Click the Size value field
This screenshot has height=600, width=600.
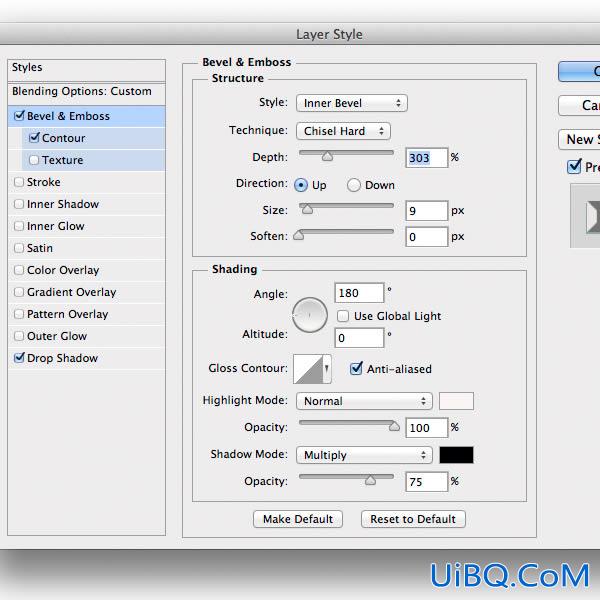coord(426,210)
